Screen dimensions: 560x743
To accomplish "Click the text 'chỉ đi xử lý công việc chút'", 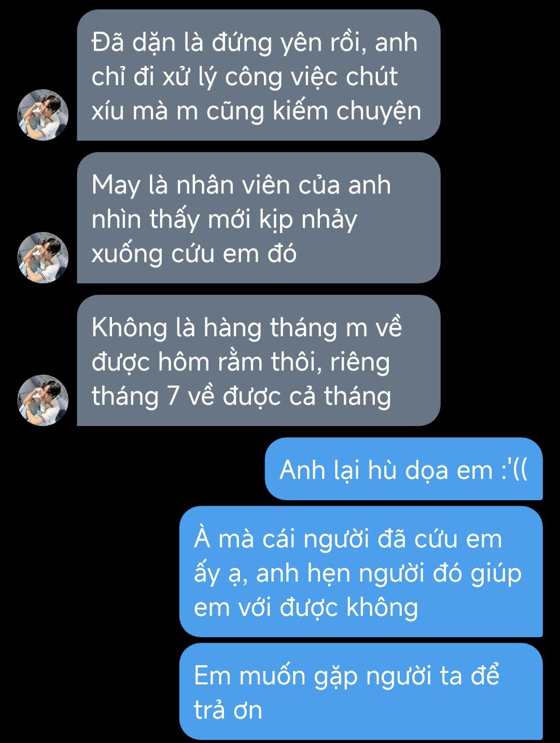I will 245,77.
